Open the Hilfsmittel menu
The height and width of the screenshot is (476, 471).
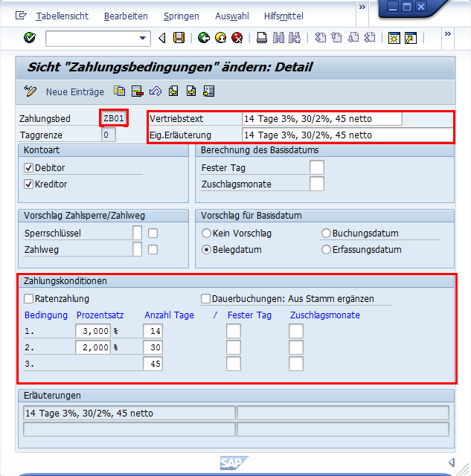click(283, 16)
